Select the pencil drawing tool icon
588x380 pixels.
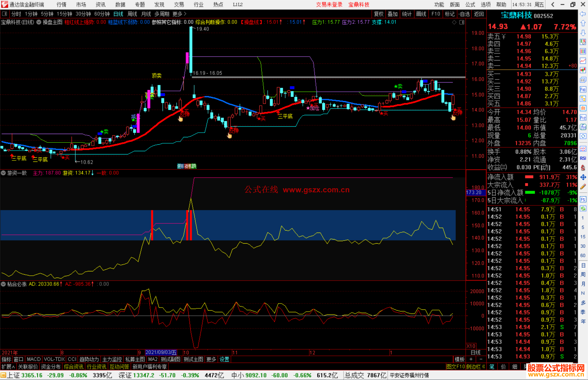(x=583, y=187)
